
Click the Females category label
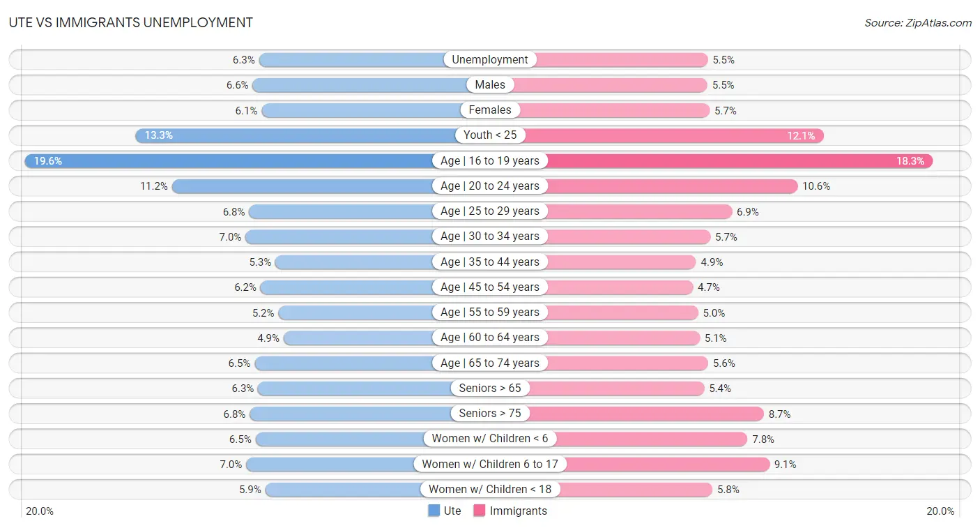point(490,110)
